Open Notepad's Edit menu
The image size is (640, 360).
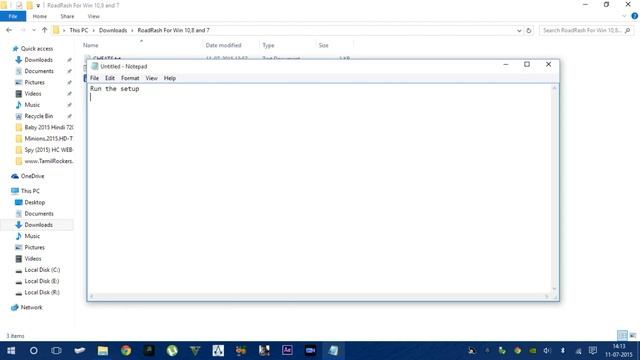click(110, 78)
